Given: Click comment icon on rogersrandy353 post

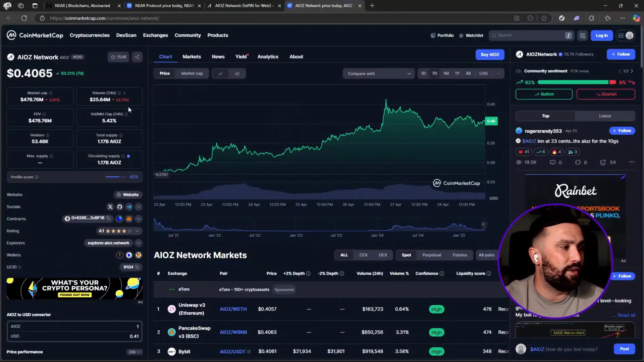Looking at the screenshot, I should (552, 162).
